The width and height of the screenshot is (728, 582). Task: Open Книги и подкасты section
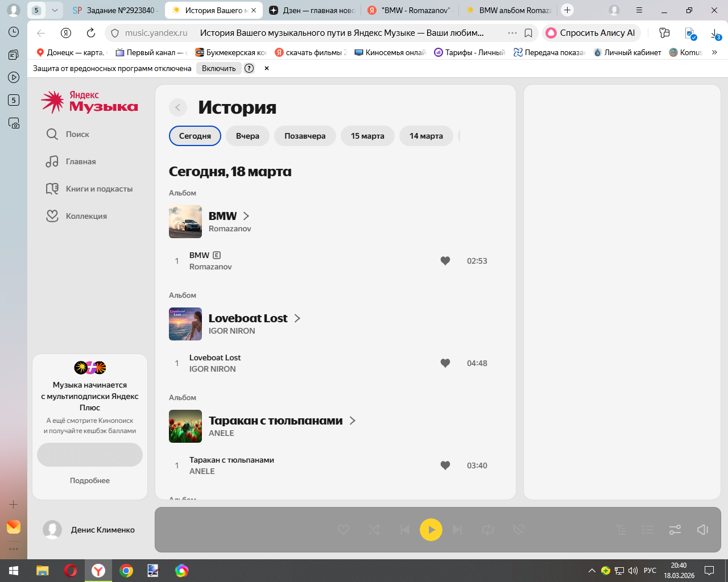point(89,189)
